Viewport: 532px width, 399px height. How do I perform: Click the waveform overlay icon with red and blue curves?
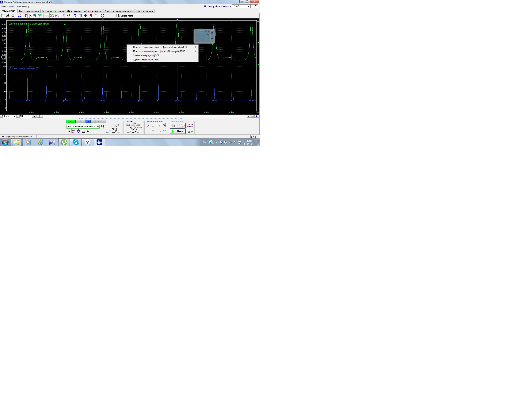point(57,16)
